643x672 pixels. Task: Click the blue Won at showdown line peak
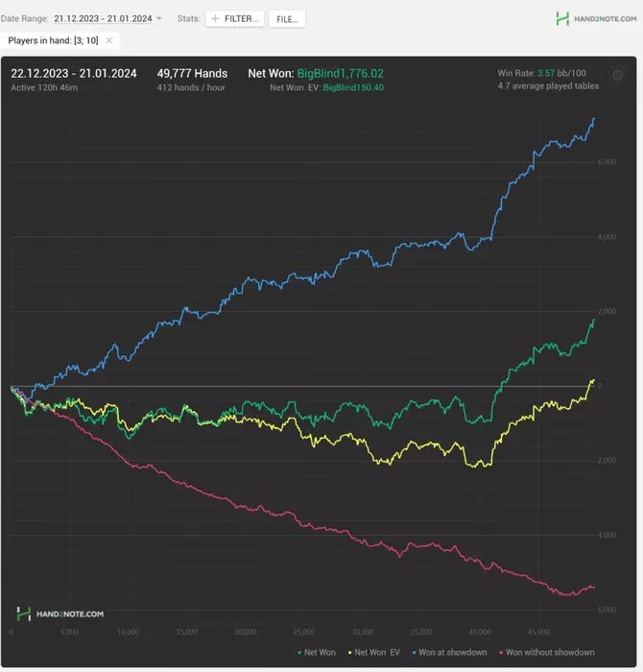594,119
